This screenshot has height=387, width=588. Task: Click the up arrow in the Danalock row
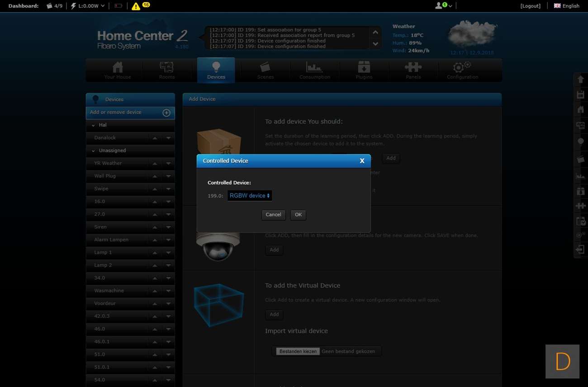[155, 138]
